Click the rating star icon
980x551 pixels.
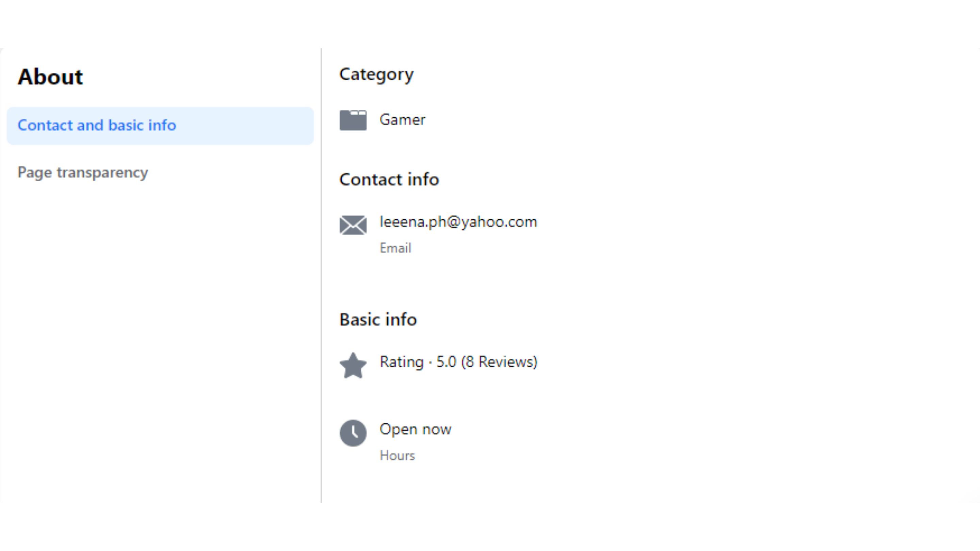[x=353, y=365]
